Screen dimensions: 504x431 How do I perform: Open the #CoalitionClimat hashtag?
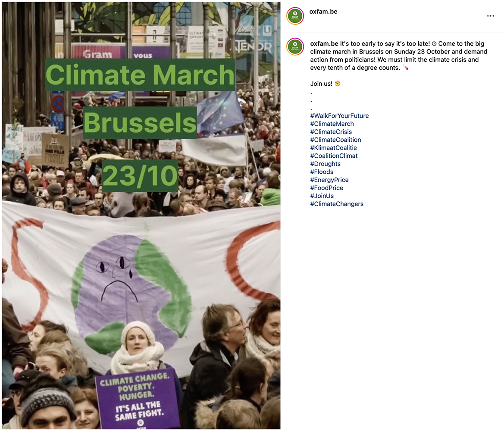(334, 156)
